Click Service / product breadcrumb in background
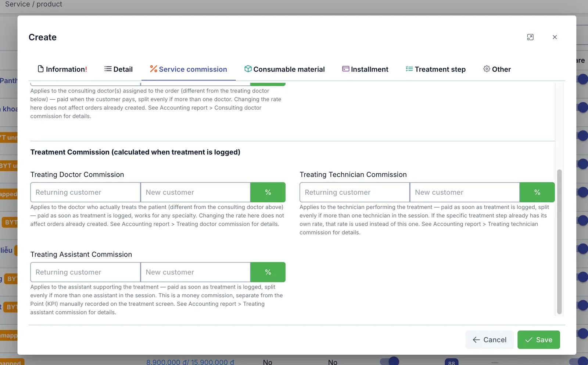 [x=34, y=4]
